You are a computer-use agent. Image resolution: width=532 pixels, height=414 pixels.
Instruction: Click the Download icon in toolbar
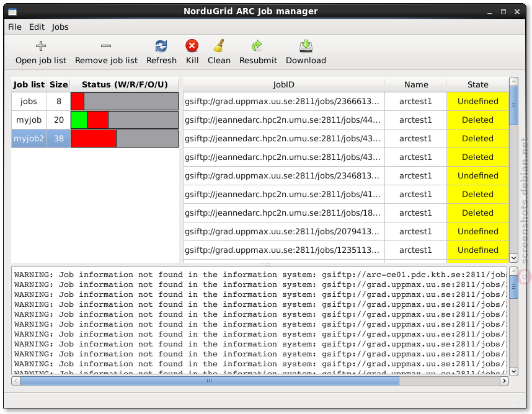[x=306, y=46]
